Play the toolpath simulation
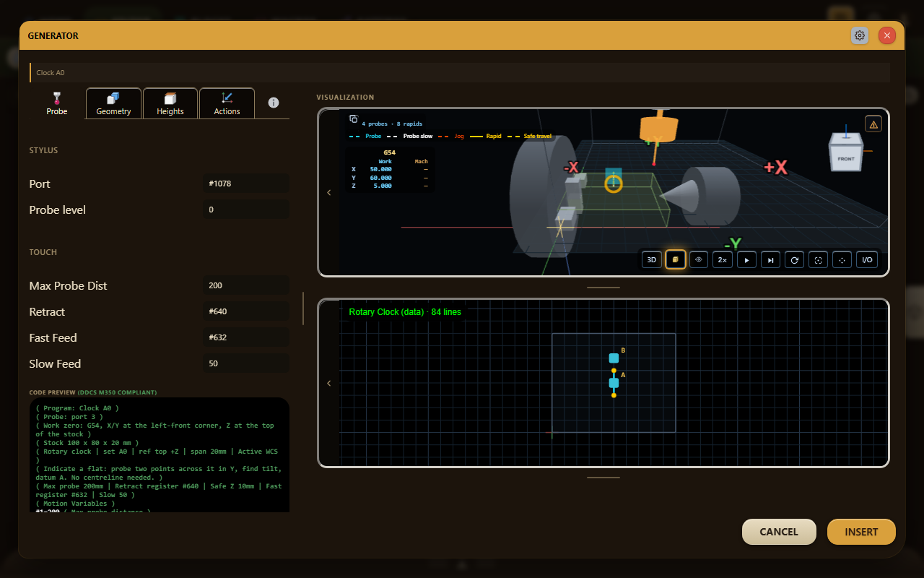Viewport: 924px width, 578px height. [746, 259]
